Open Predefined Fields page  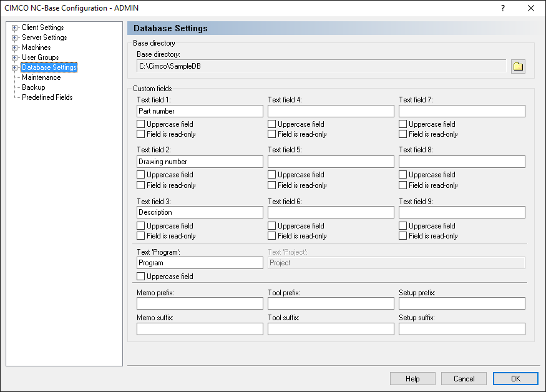click(x=47, y=97)
